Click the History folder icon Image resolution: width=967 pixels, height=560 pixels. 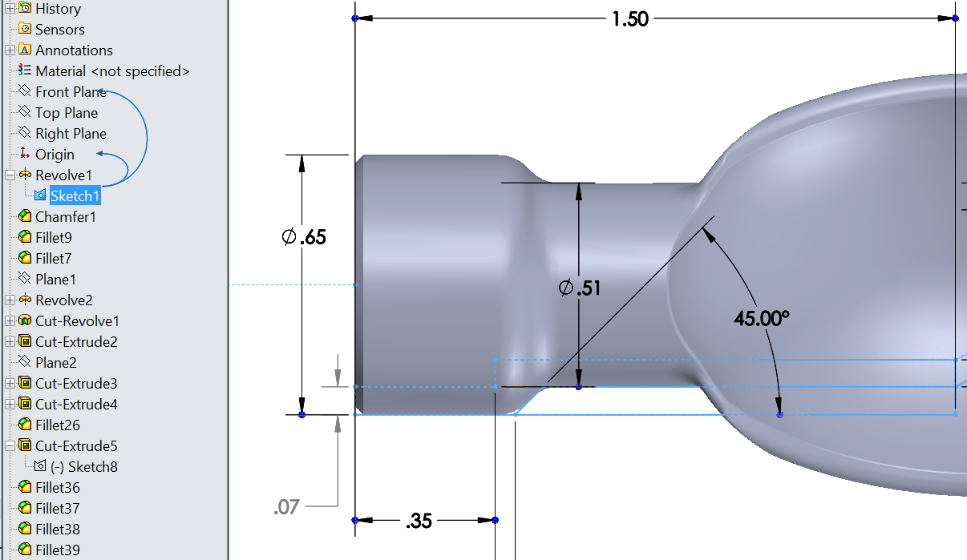coord(24,8)
